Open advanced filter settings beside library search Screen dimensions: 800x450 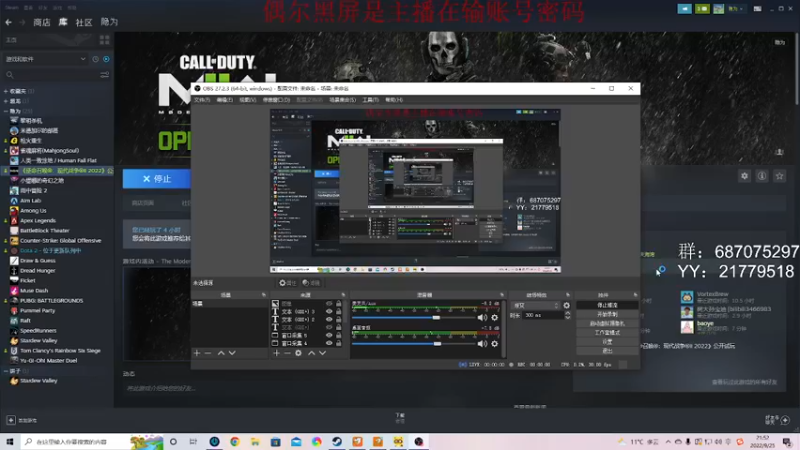(x=105, y=75)
